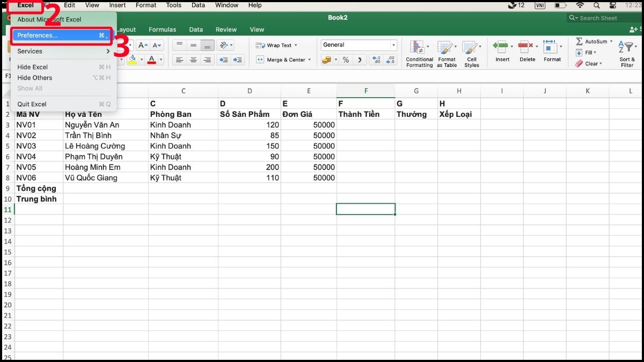The height and width of the screenshot is (362, 644).
Task: Select cell containing "Hoàng Minh Em"
Action: point(106,167)
